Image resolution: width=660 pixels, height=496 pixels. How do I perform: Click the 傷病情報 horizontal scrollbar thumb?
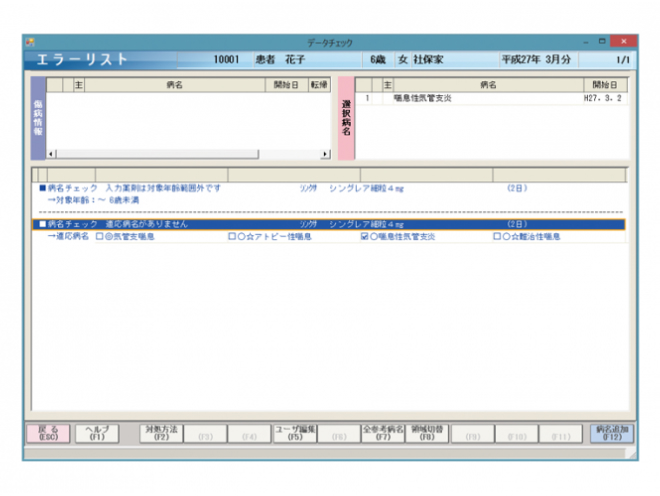pyautogui.click(x=157, y=154)
